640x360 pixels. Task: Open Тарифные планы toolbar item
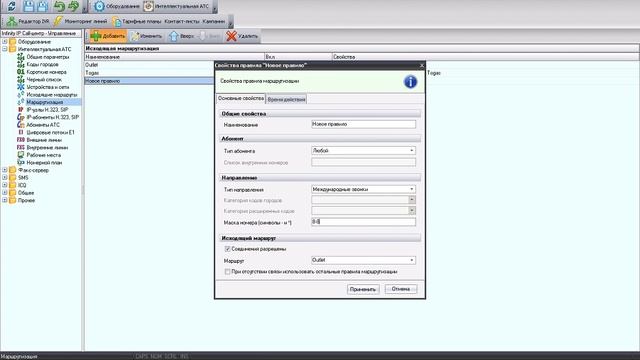click(137, 21)
